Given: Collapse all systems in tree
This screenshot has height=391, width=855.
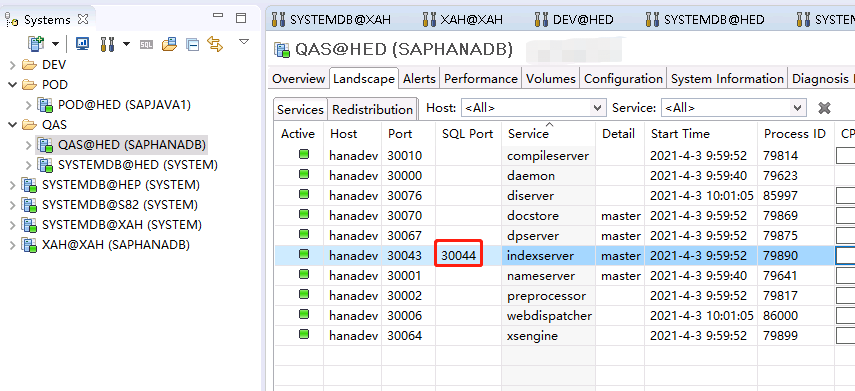Looking at the screenshot, I should [192, 44].
